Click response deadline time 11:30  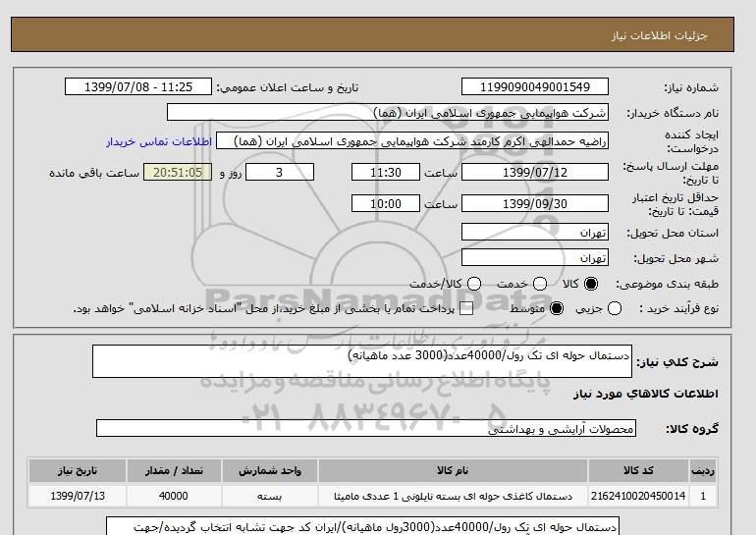(x=386, y=172)
